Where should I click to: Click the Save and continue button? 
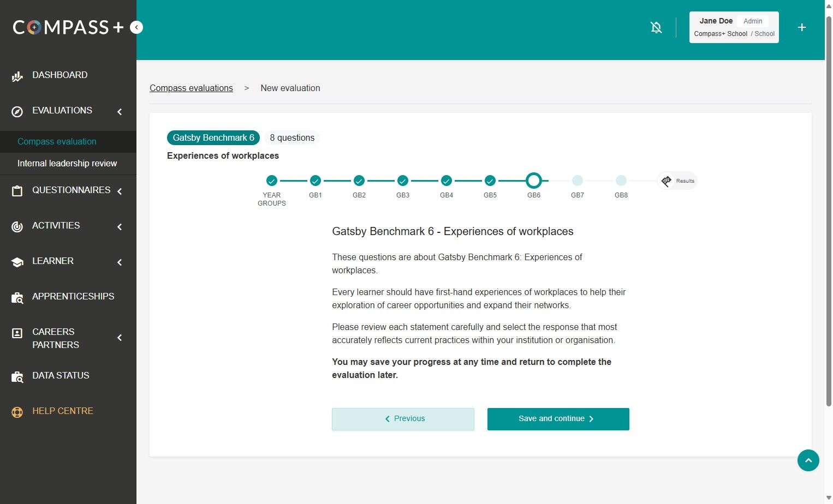pyautogui.click(x=558, y=418)
